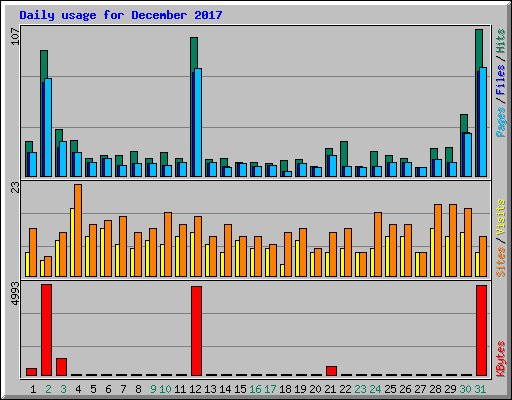
Task: Click the 4993 axis value
Action: (x=15, y=294)
